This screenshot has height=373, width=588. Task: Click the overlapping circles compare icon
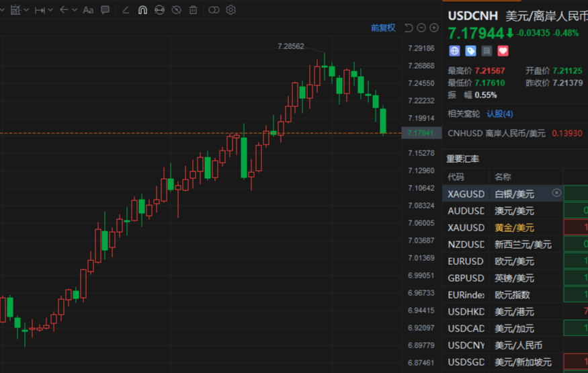click(x=214, y=10)
